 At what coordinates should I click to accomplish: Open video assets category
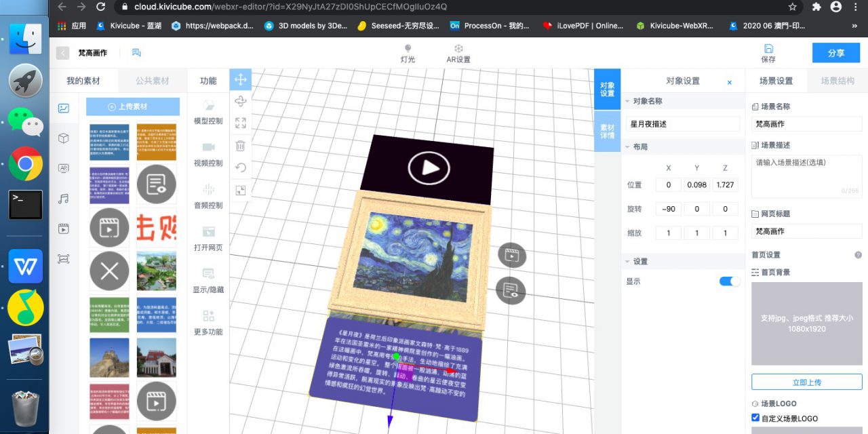64,229
